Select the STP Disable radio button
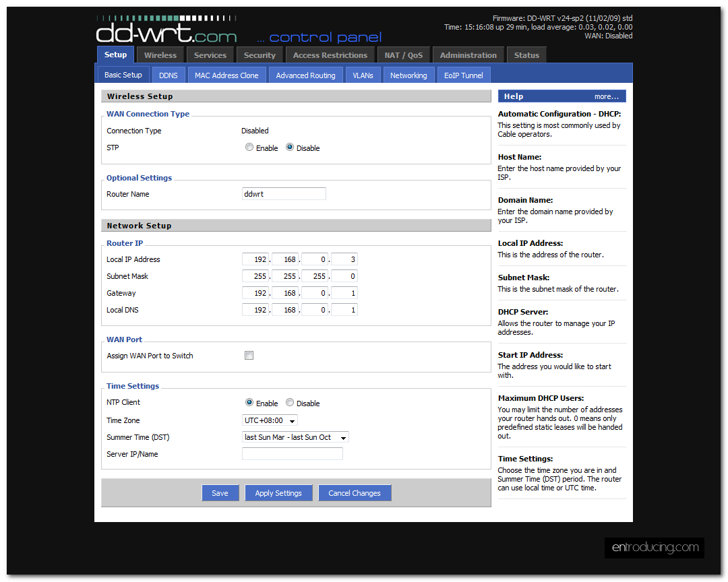This screenshot has width=728, height=582. point(290,147)
